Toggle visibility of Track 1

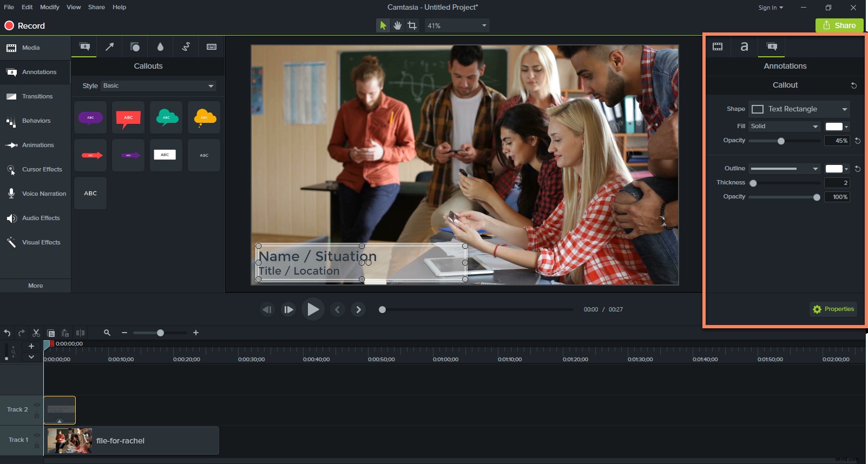pos(37,435)
